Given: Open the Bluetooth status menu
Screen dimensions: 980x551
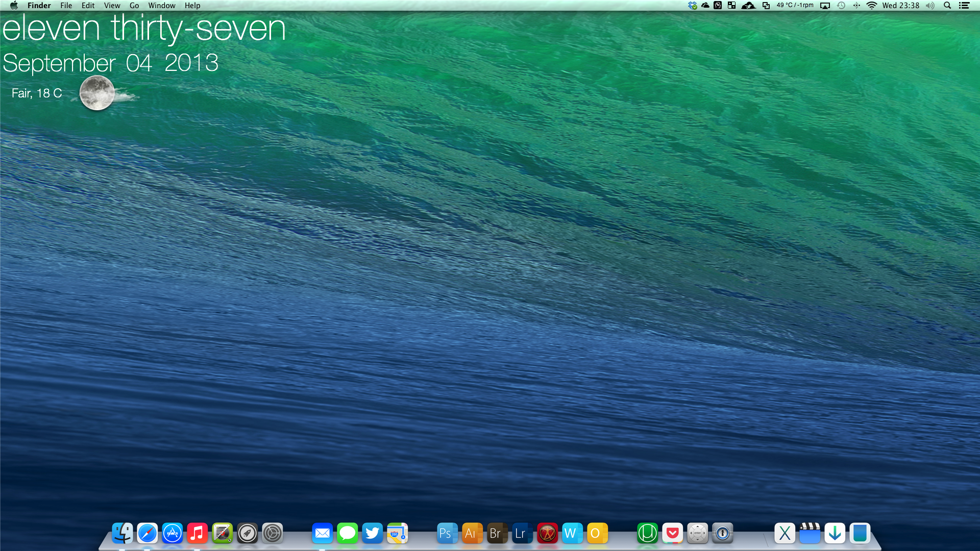Looking at the screenshot, I should click(856, 6).
